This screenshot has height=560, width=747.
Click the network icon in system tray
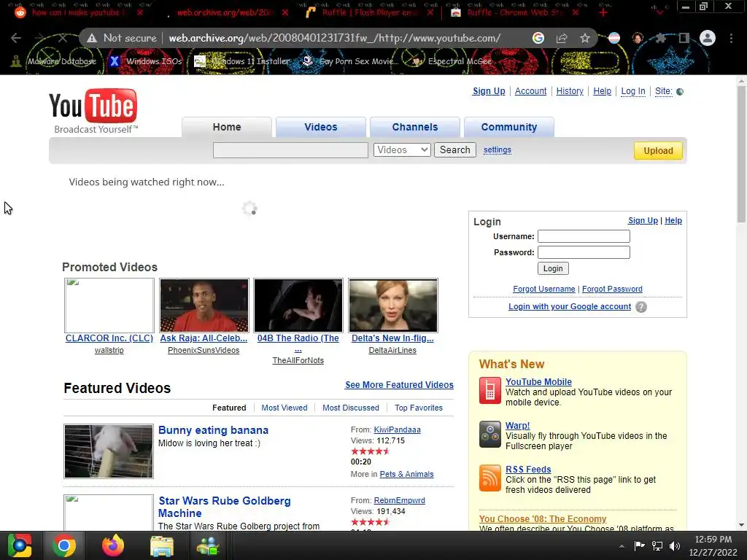657,546
